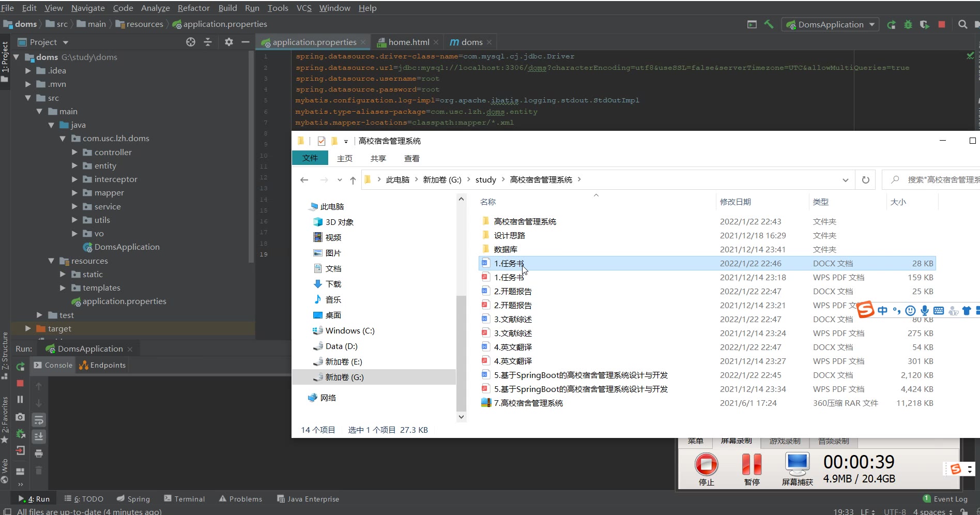The height and width of the screenshot is (515, 980).
Task: Run DomsApplication with the rerun icon
Action: 891,24
